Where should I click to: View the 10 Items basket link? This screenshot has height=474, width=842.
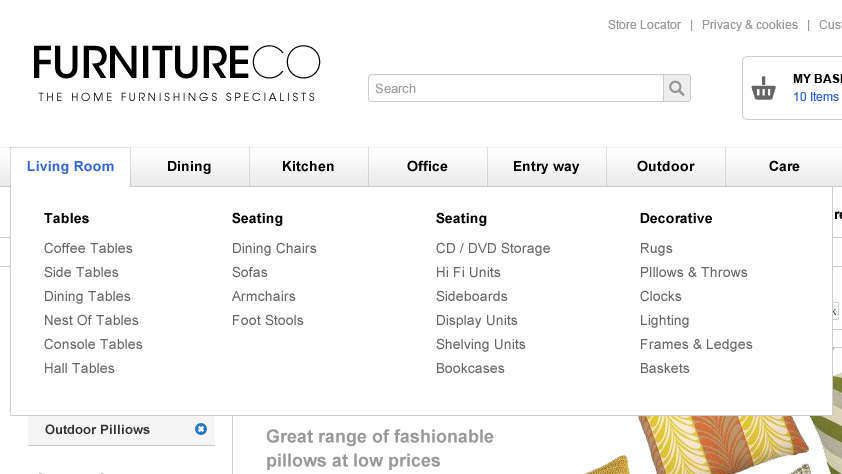[816, 97]
